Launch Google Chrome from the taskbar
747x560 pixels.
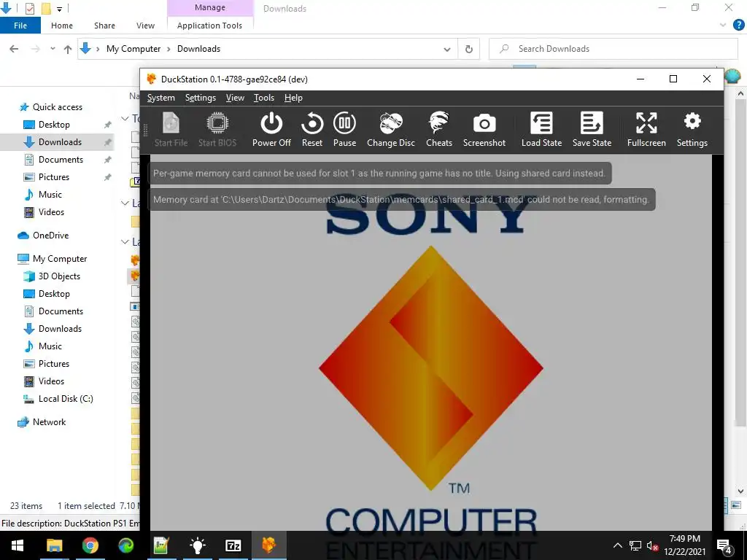pos(90,545)
